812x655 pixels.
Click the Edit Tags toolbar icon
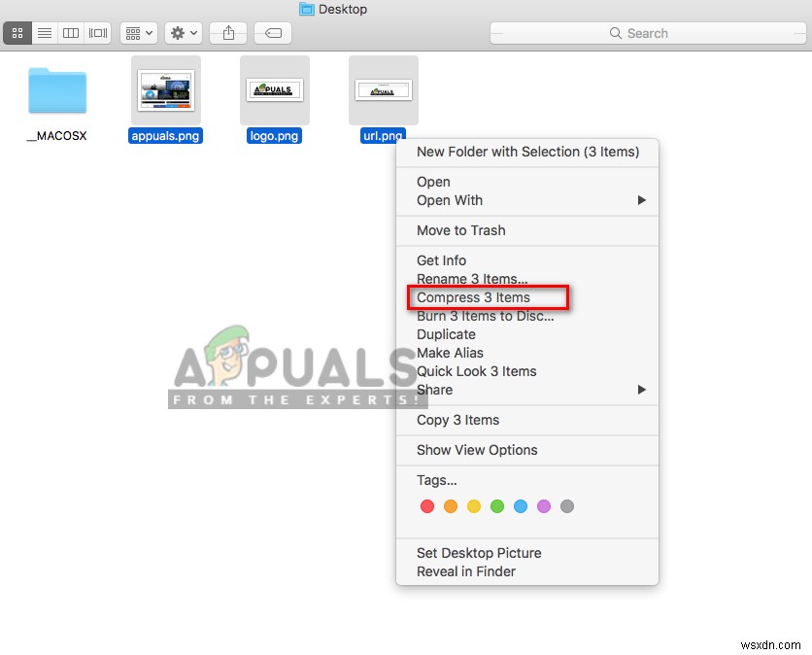click(x=272, y=33)
